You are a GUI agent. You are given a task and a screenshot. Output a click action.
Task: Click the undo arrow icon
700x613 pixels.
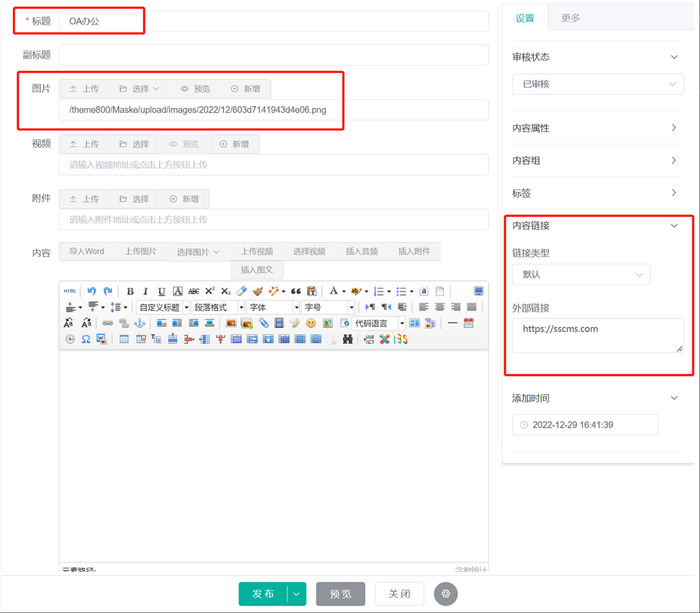pyautogui.click(x=92, y=291)
